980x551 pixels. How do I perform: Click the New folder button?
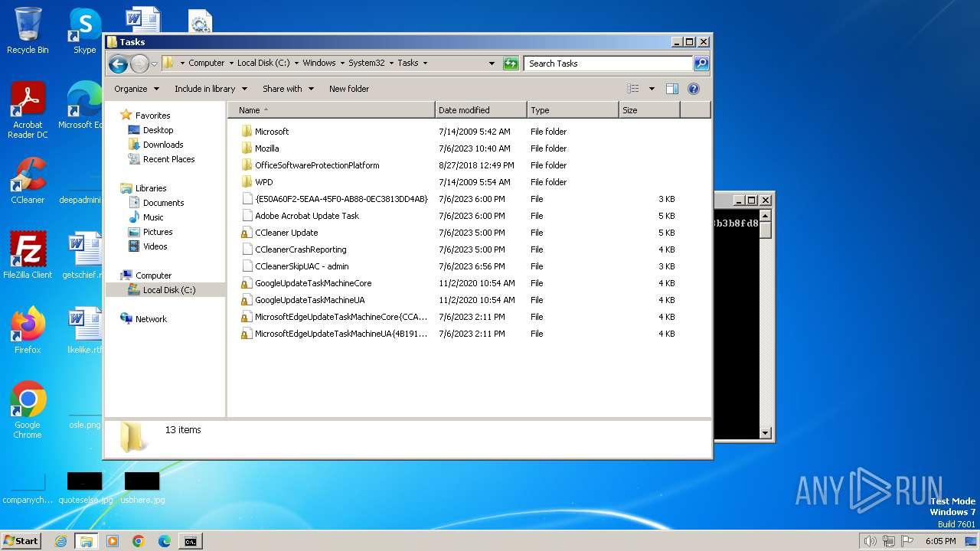click(x=349, y=89)
